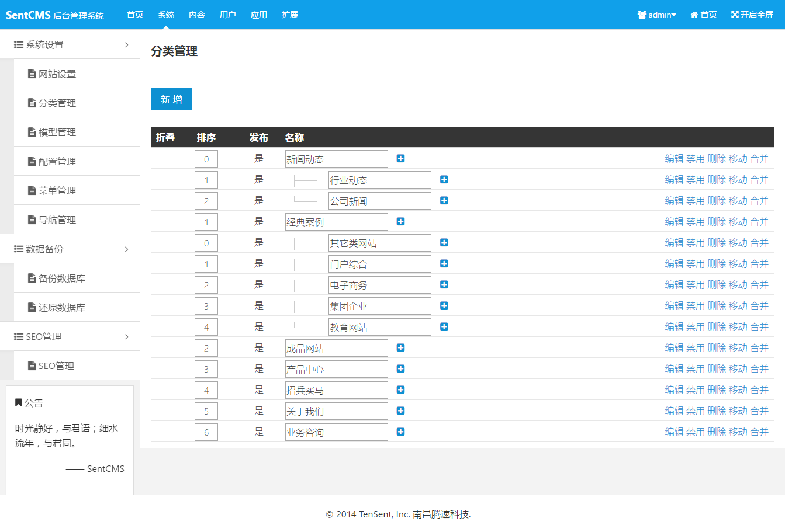Click plus icon beside 关于我们 category
Screen dimensions: 785x532
[x=400, y=411]
